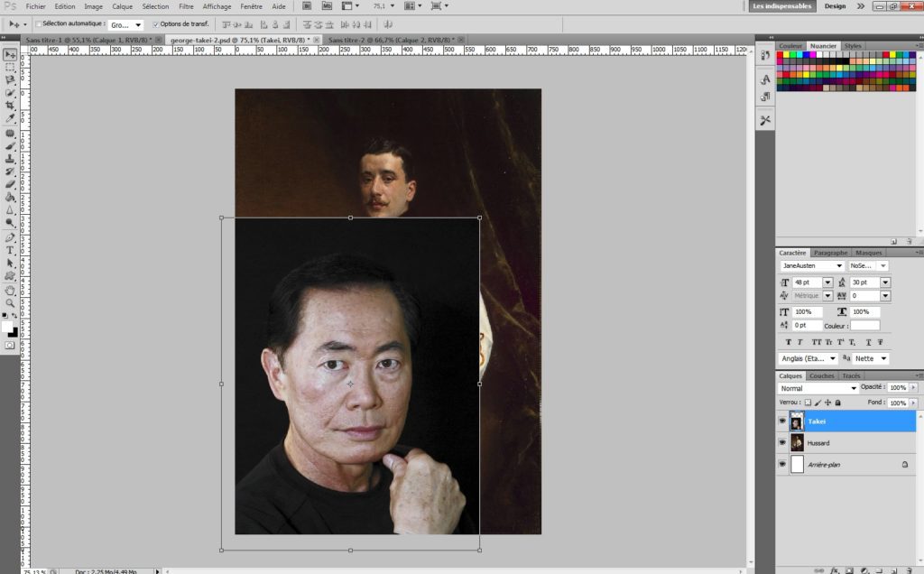Image resolution: width=924 pixels, height=574 pixels.
Task: Toggle visibility of the Hussard layer
Action: point(782,443)
